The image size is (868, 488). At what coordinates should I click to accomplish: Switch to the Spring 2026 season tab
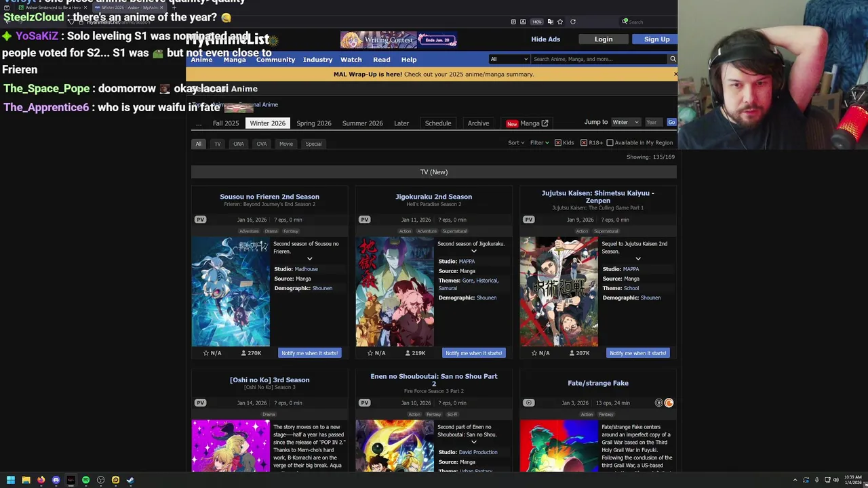pos(314,123)
